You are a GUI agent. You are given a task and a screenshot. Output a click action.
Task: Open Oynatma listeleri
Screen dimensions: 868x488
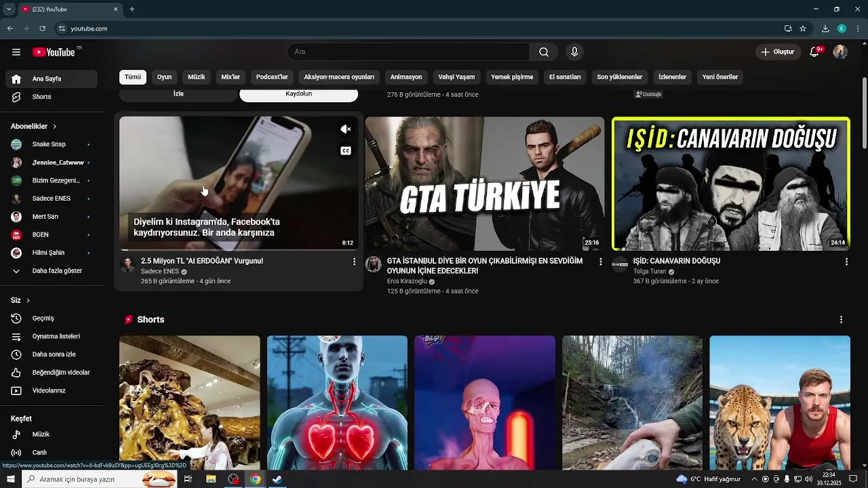pos(52,336)
